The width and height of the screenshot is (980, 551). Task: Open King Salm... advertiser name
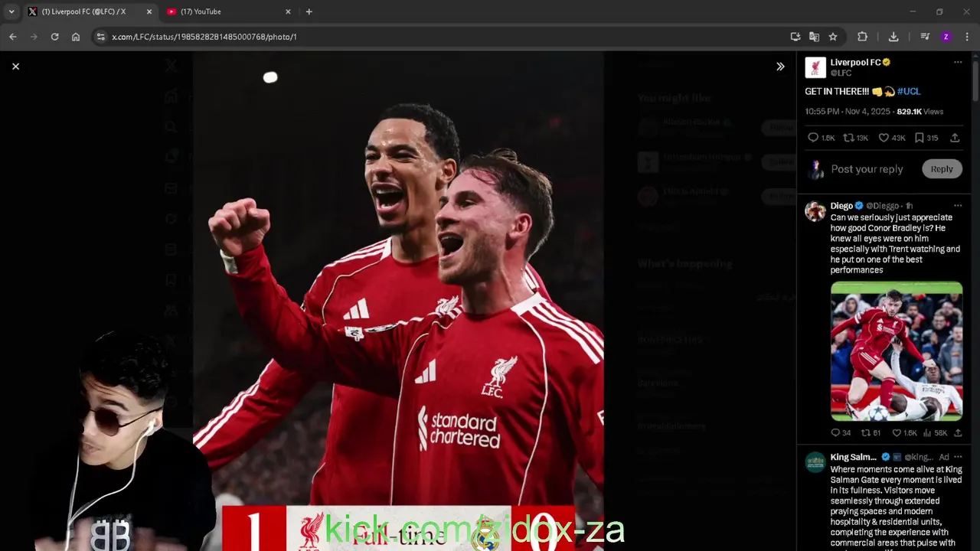click(x=854, y=457)
